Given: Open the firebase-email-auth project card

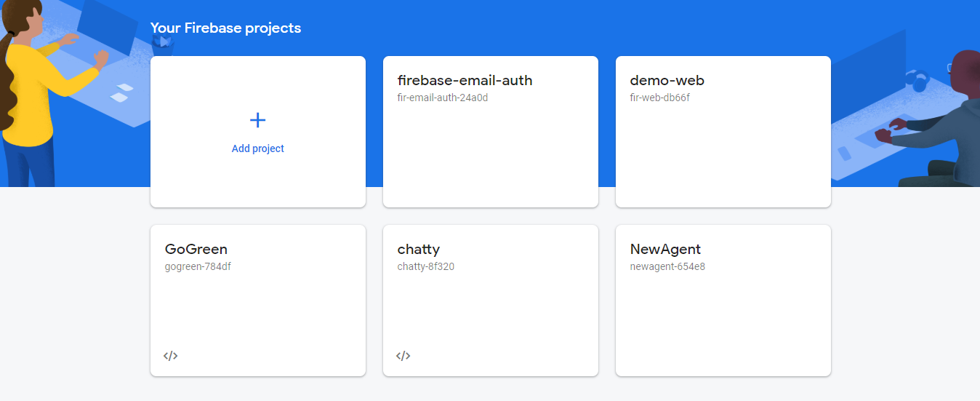Looking at the screenshot, I should coord(491,132).
